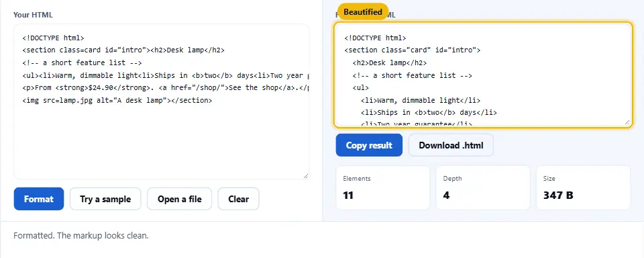Screen dimensions: 644x258
Task: Download the .html file
Action: [x=451, y=145]
